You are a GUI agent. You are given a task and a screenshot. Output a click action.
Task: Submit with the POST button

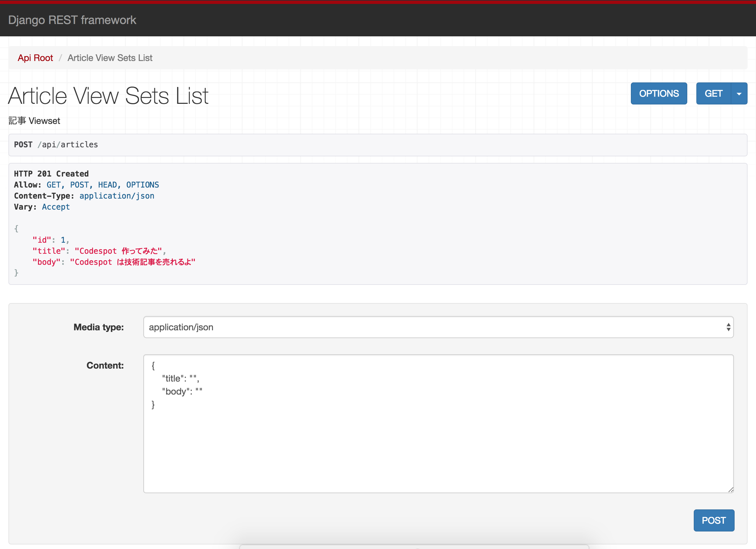713,520
